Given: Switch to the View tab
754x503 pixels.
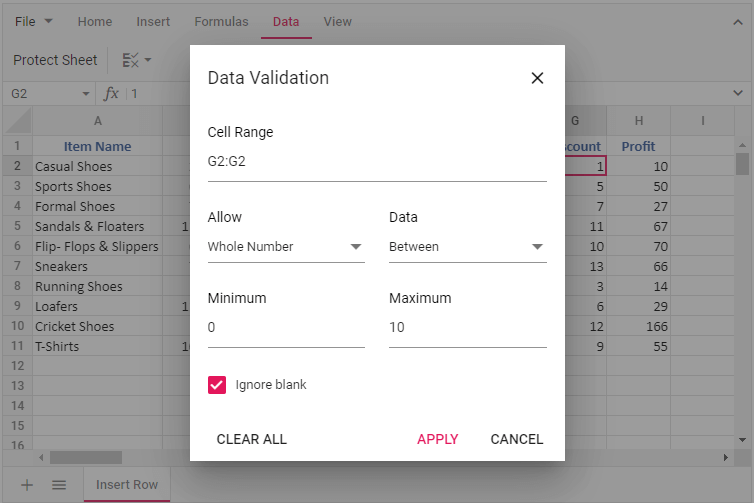Looking at the screenshot, I should [337, 21].
